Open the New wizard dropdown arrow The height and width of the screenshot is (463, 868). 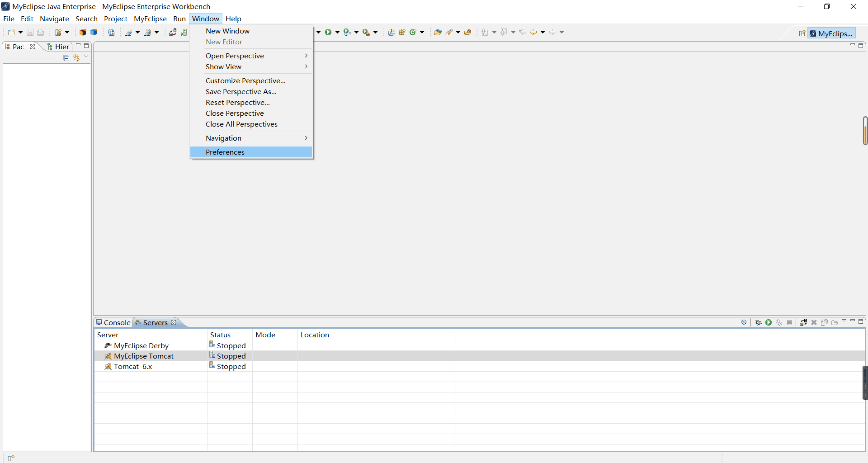21,32
